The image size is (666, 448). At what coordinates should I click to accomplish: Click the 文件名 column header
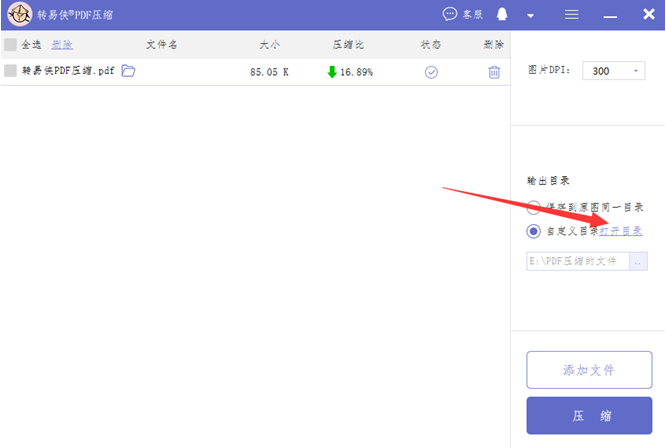[x=161, y=45]
